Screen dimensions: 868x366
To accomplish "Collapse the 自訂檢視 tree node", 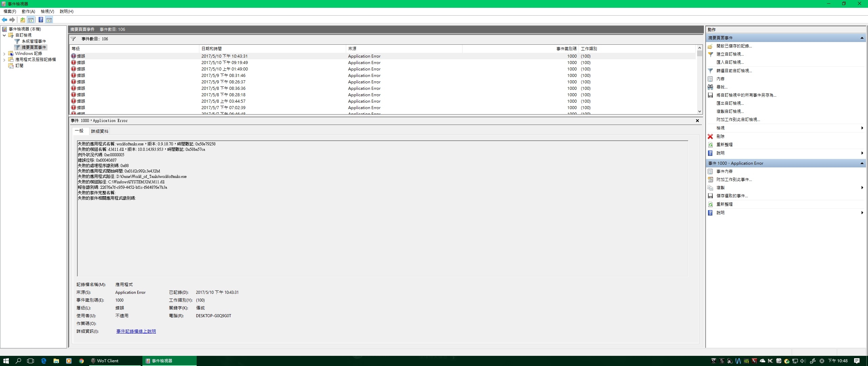I will point(4,35).
